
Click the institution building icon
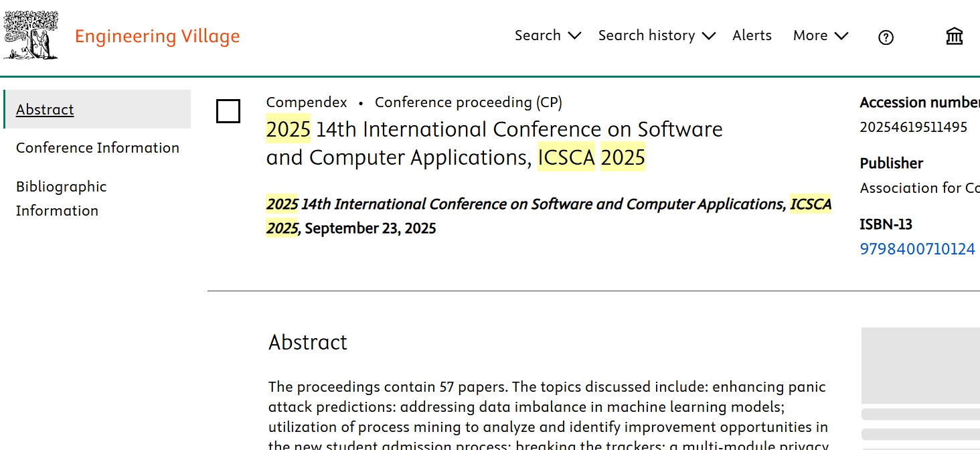[955, 36]
